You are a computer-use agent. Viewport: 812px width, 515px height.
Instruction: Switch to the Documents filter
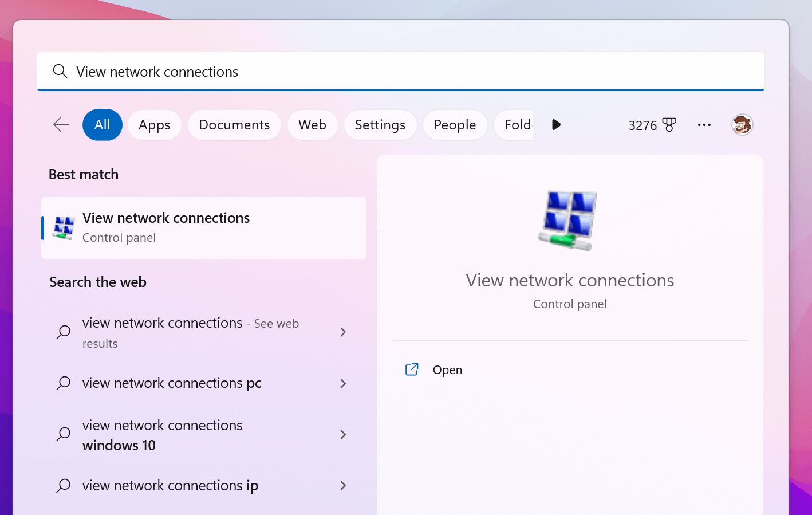point(234,124)
